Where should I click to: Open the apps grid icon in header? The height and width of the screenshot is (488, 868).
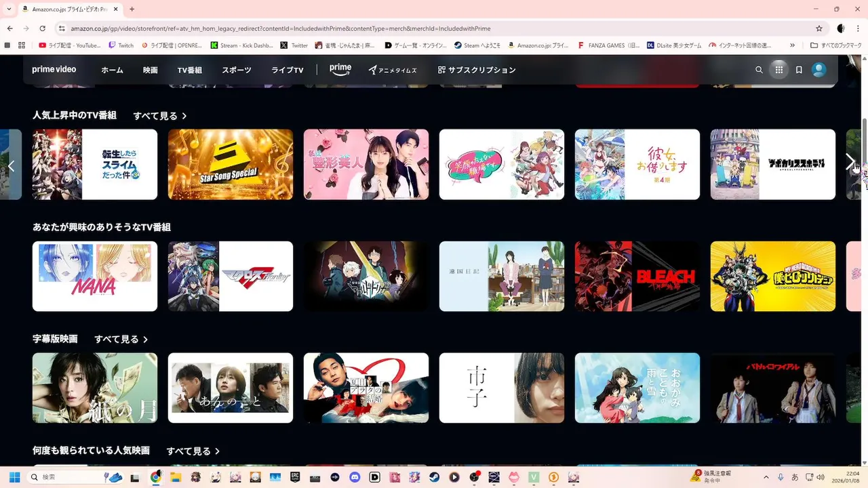coord(778,70)
